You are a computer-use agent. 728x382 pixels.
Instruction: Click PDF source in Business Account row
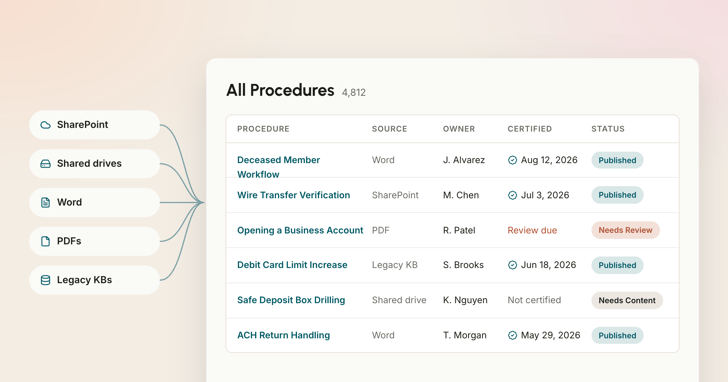380,230
